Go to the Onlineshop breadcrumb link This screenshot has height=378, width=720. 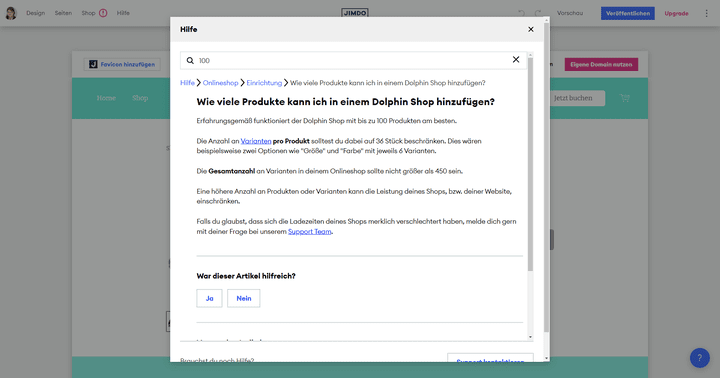[x=220, y=83]
